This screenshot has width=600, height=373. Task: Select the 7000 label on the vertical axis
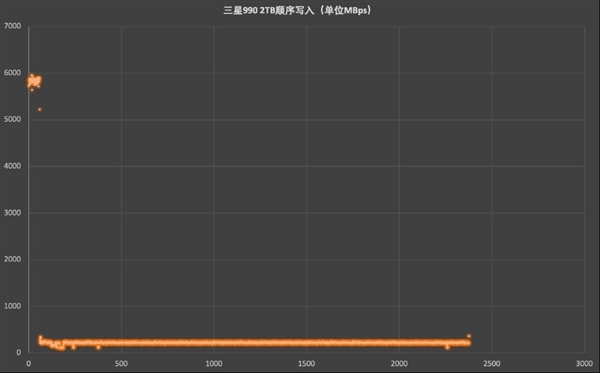click(x=12, y=26)
